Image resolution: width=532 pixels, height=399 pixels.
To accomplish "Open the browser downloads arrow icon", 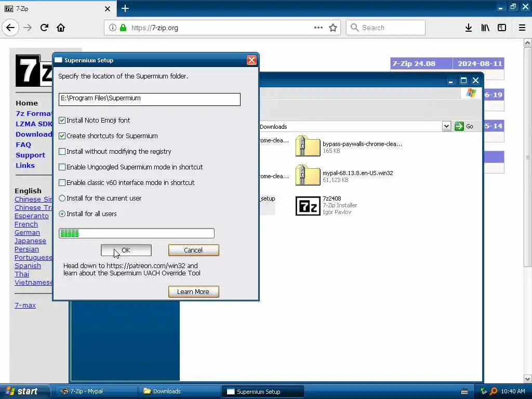I will tap(469, 28).
